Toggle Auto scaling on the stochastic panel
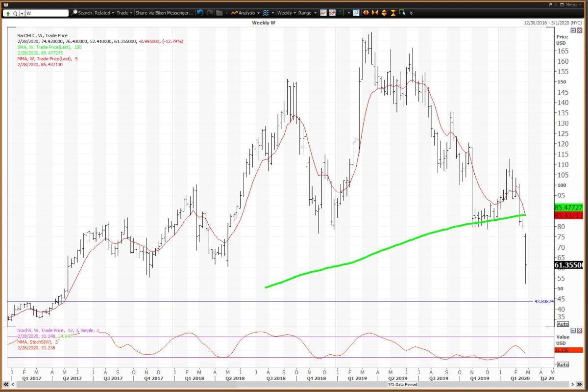Screen dimensions: 588x392 [563, 365]
